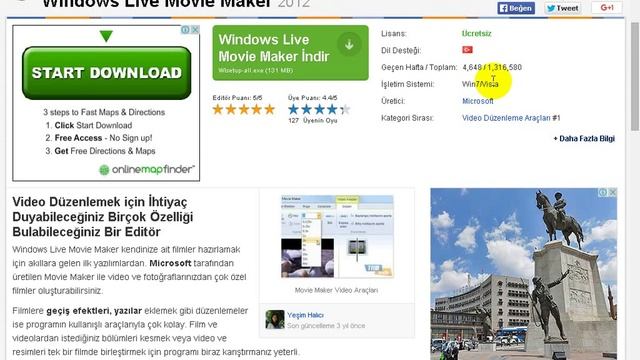
Task: Click the 127 Üyenin Oyu text
Action: tap(313, 121)
